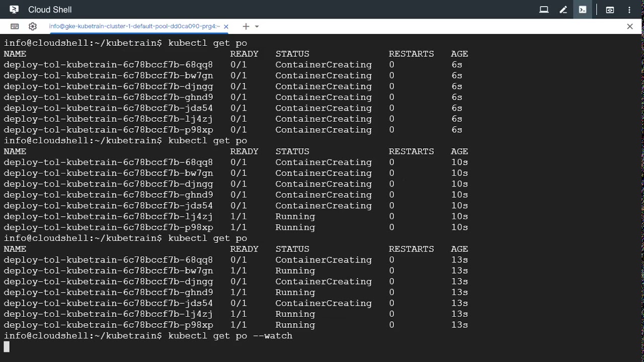
Task: Click Running status of lj4zj at 10s
Action: 295,216
